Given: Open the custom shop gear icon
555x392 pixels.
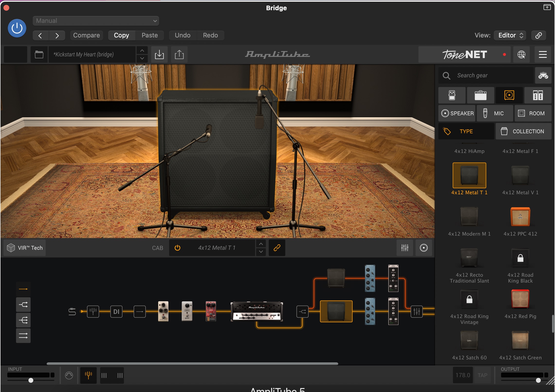Looking at the screenshot, I should pyautogui.click(x=543, y=75).
